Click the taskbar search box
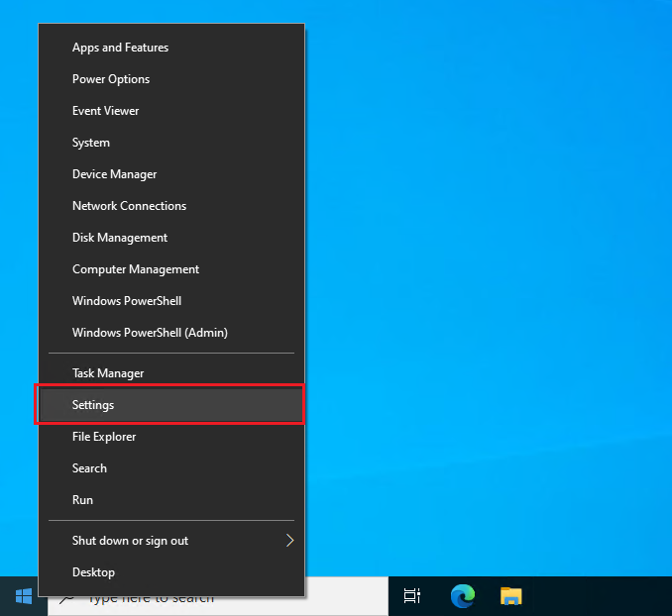Viewport: 672px width, 616px height. 347,597
